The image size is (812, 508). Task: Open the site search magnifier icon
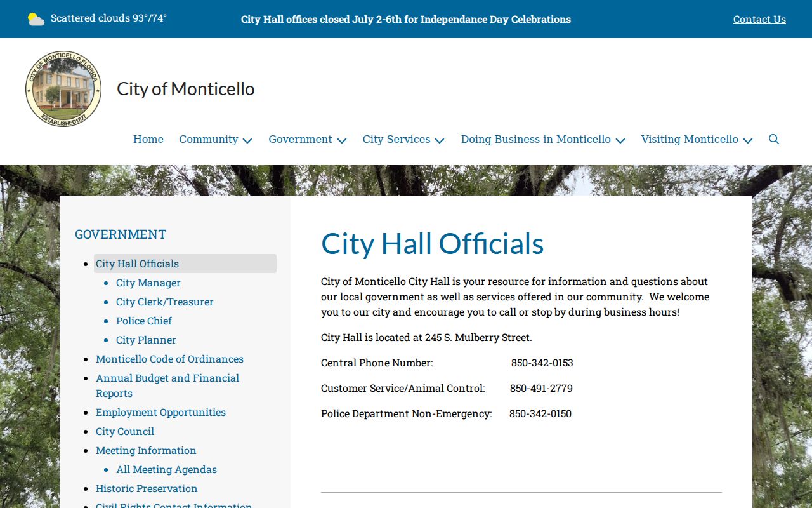(774, 139)
